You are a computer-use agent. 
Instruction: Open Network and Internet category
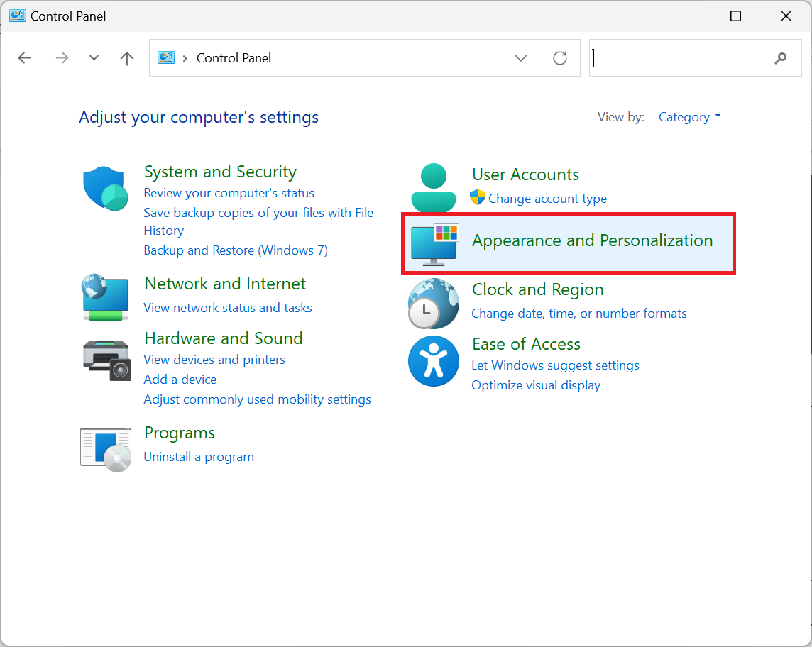click(225, 284)
